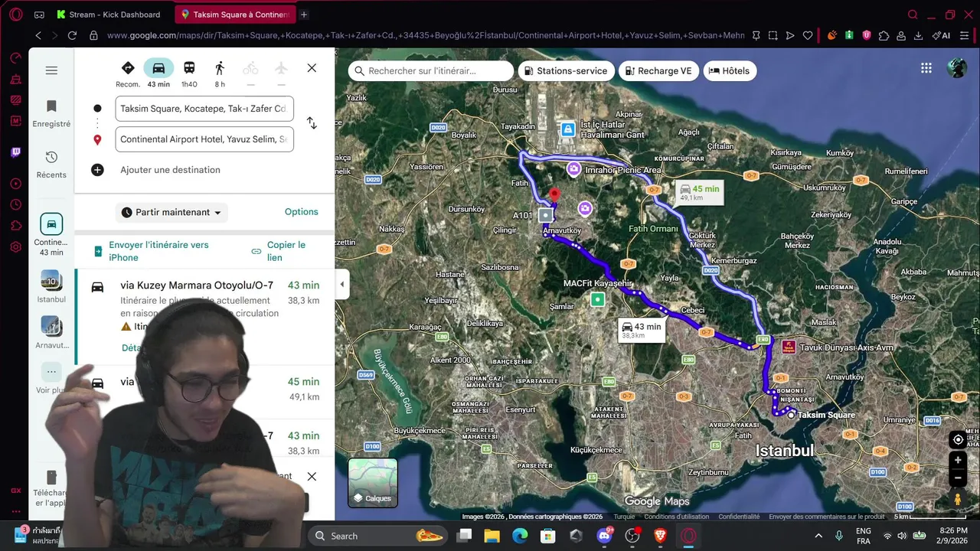
Task: Reload the page
Action: tap(72, 35)
